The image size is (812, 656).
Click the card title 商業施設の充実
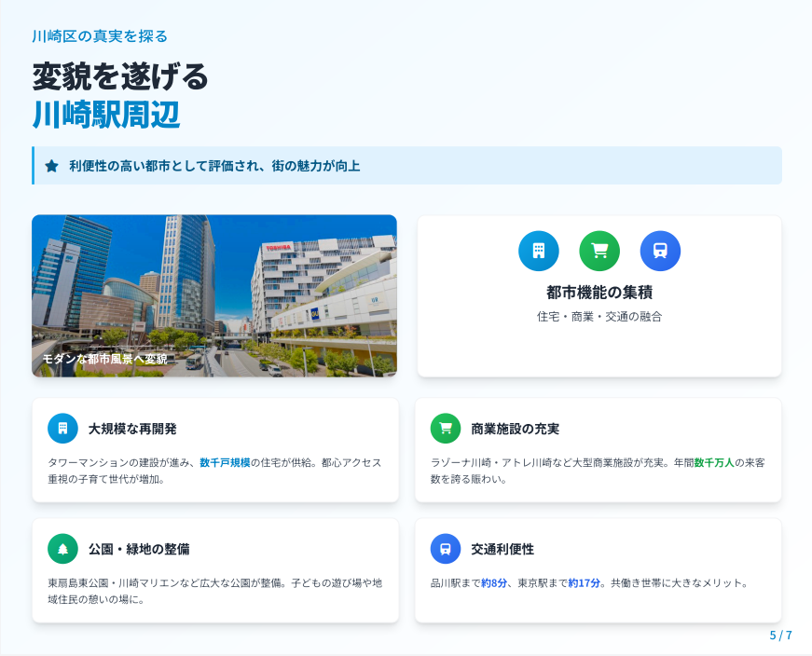(x=516, y=429)
